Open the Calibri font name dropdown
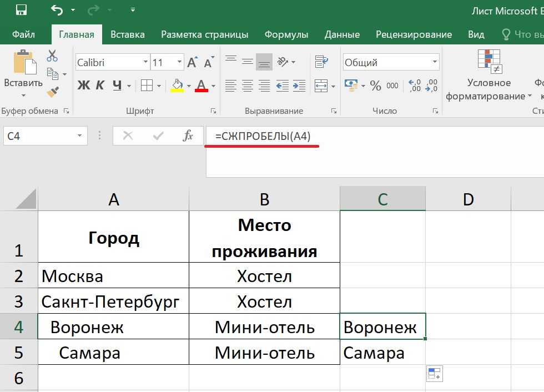This screenshot has width=544, height=392. pos(145,62)
